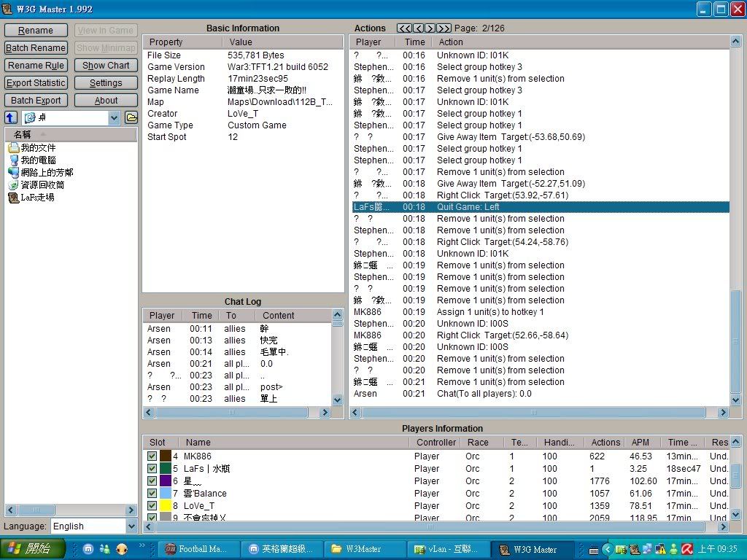Viewport: 747px width, 560px height.
Task: Go up one folder level arrow icon
Action: [x=11, y=117]
